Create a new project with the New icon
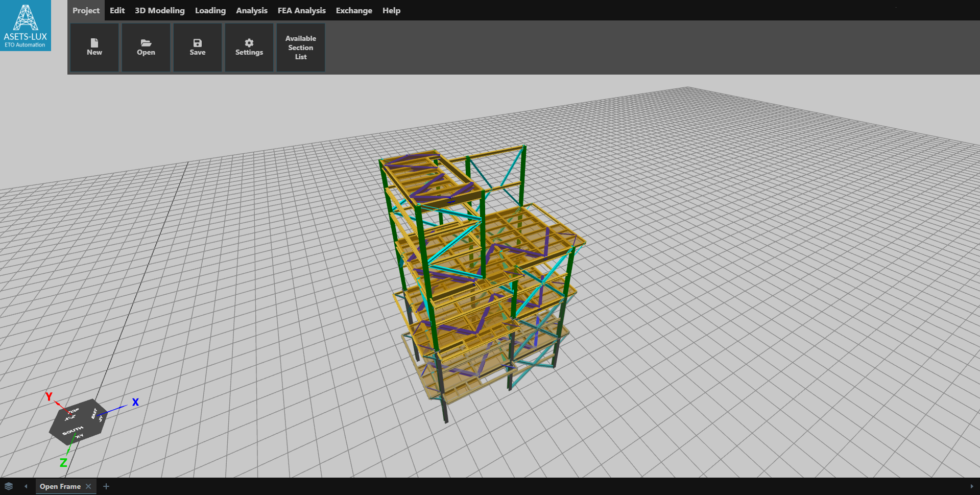 [x=94, y=47]
